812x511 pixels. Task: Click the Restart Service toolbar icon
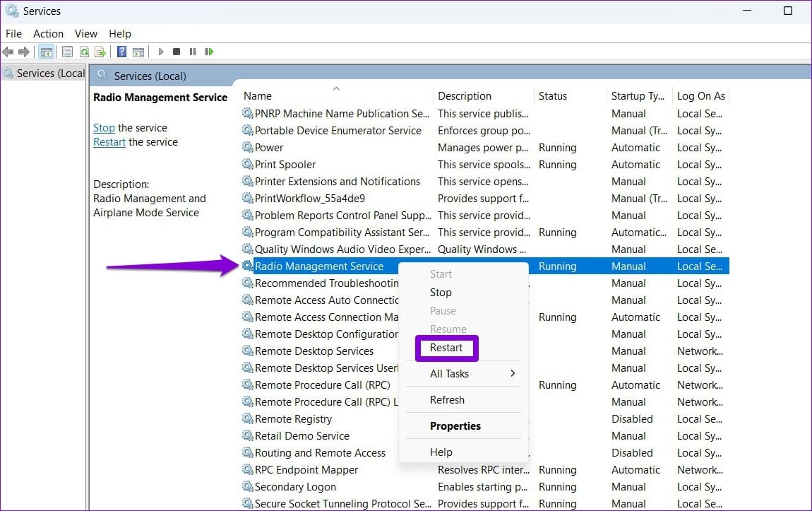[209, 52]
